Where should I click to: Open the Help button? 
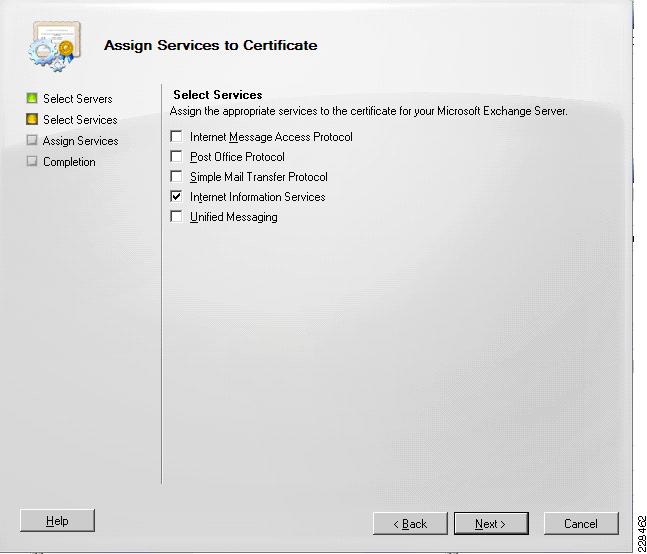57,521
